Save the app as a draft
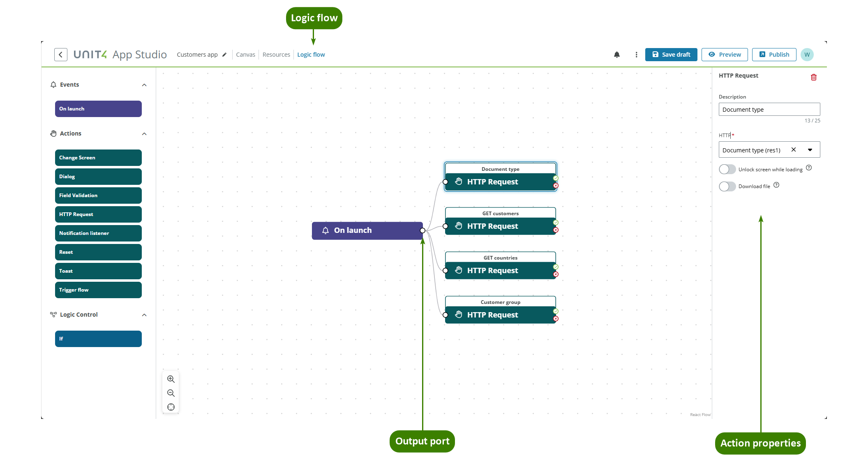The width and height of the screenshot is (868, 460). coord(671,54)
